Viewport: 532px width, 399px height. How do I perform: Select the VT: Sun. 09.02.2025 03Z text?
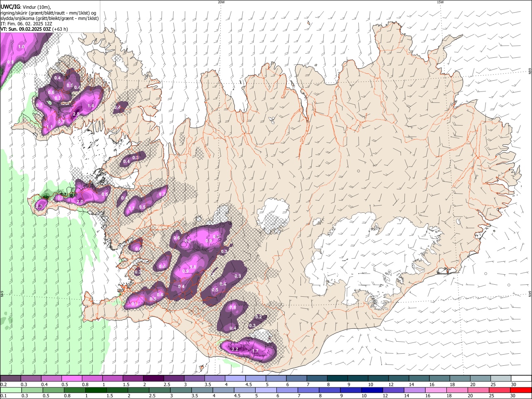pos(26,29)
